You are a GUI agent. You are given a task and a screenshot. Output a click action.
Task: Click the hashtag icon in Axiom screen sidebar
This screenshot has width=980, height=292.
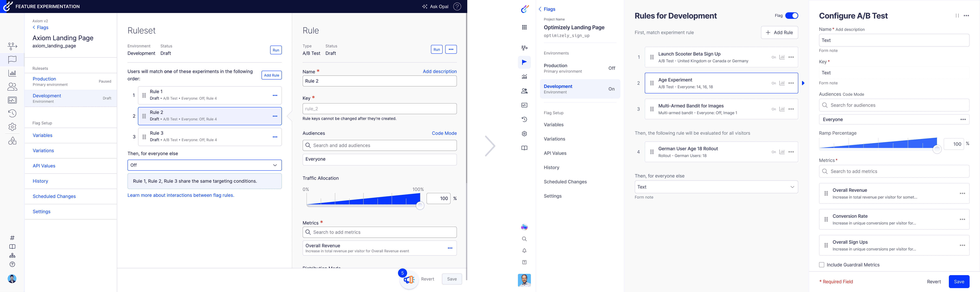coord(12,238)
